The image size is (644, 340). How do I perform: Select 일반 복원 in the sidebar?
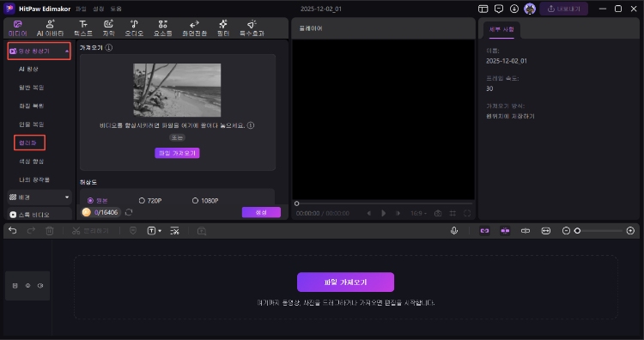click(x=31, y=88)
